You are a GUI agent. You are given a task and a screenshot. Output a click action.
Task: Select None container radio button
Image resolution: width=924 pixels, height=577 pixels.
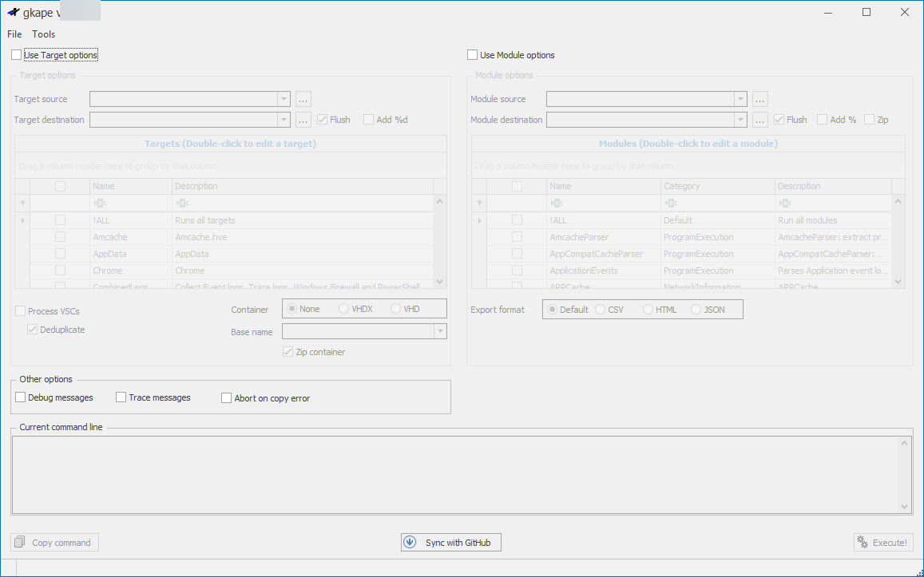point(291,309)
